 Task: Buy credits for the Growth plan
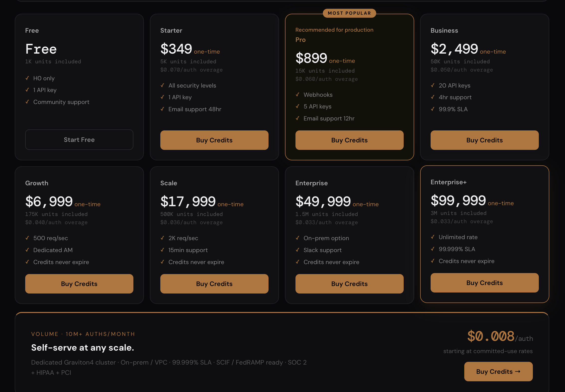coord(79,284)
